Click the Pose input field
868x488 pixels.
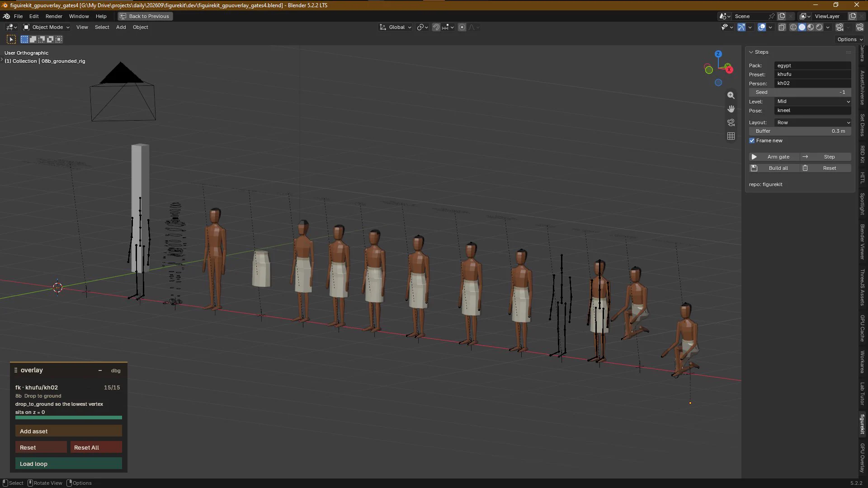[x=813, y=110]
